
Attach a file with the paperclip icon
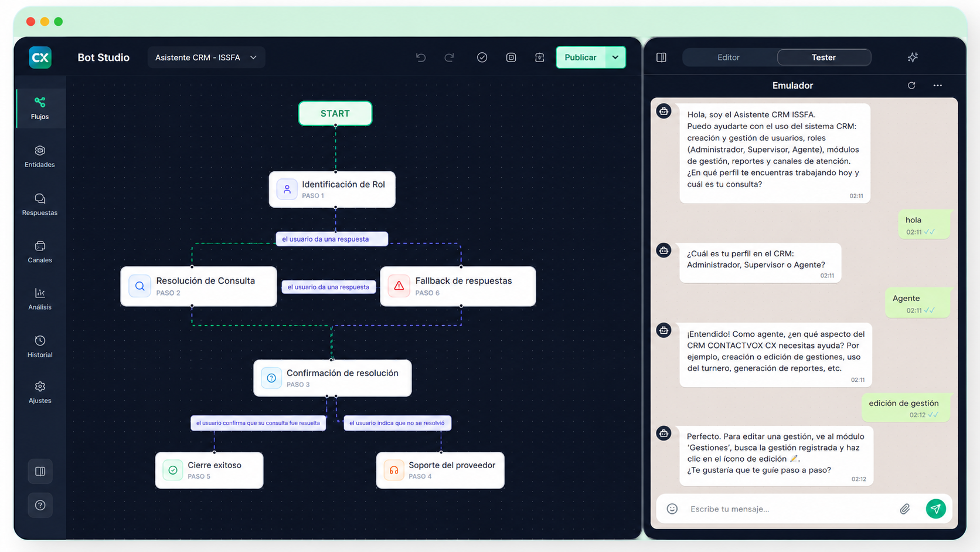905,509
